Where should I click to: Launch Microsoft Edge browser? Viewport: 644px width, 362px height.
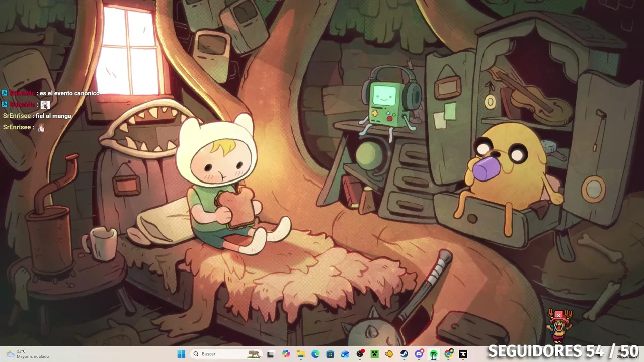315,354
